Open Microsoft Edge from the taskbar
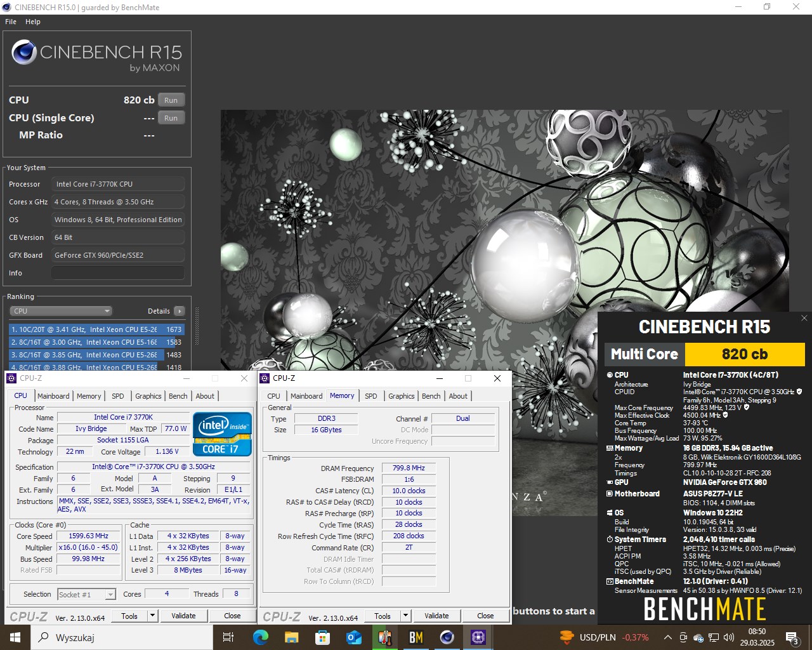 (x=260, y=637)
